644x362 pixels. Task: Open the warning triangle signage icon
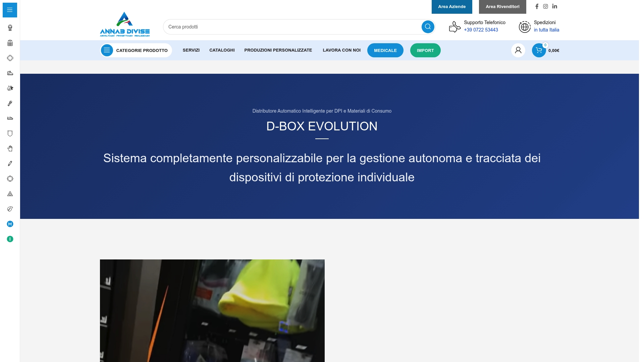[10, 194]
